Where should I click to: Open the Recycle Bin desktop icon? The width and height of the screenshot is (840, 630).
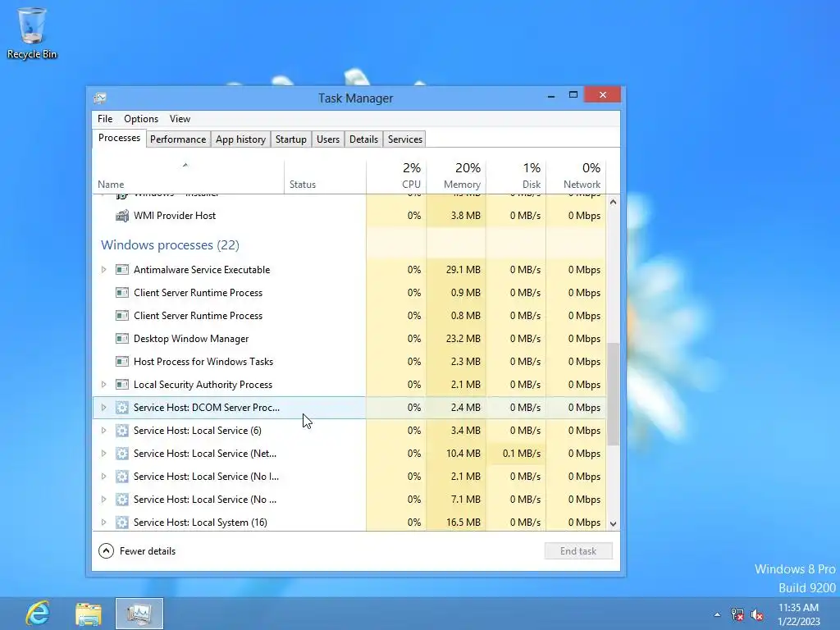click(x=32, y=33)
